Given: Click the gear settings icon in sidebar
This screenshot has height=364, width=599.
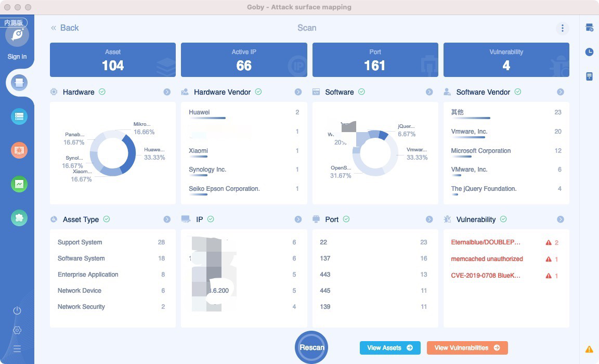Looking at the screenshot, I should pos(17,330).
